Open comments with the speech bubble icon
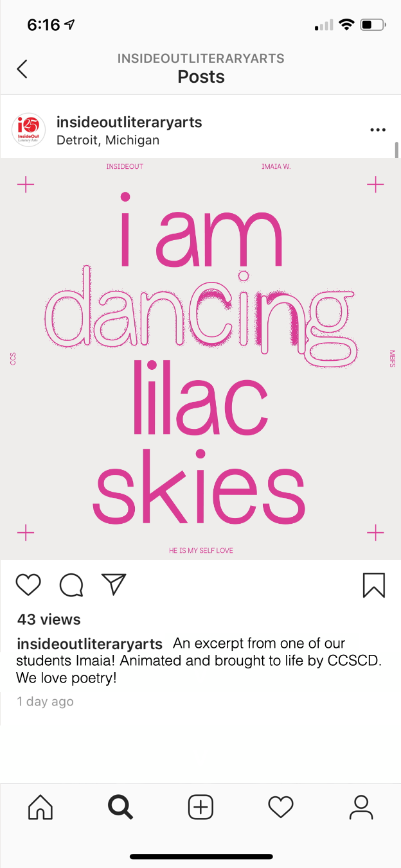401x868 pixels. (x=71, y=584)
